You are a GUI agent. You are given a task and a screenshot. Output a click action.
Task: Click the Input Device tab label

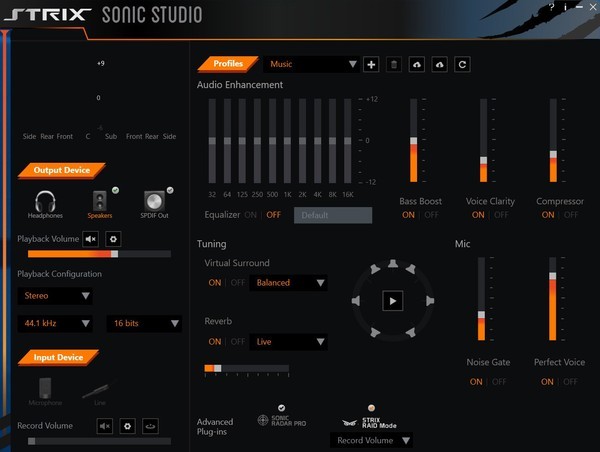point(58,357)
